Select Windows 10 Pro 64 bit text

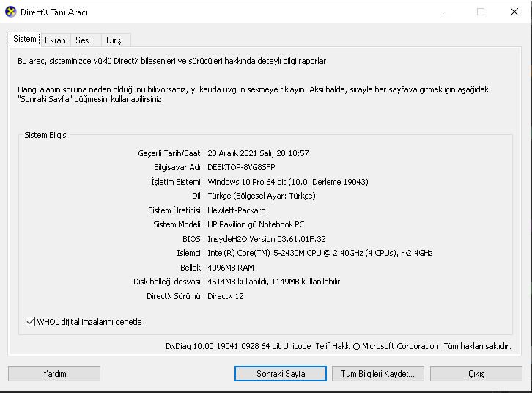pyautogui.click(x=247, y=182)
